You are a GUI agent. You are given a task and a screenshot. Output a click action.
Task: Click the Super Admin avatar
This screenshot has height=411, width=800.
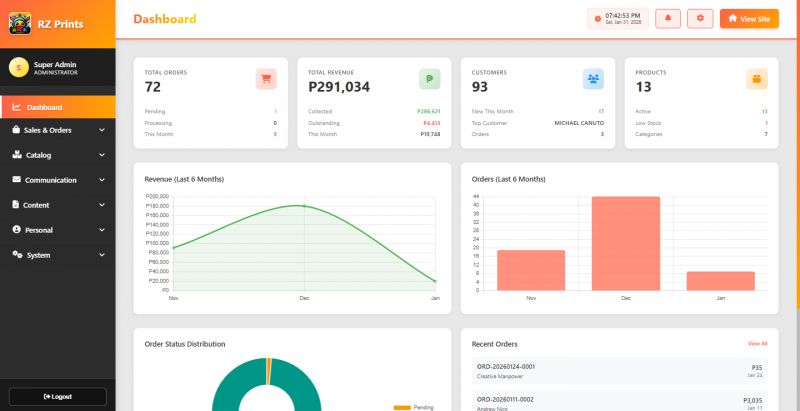18,67
